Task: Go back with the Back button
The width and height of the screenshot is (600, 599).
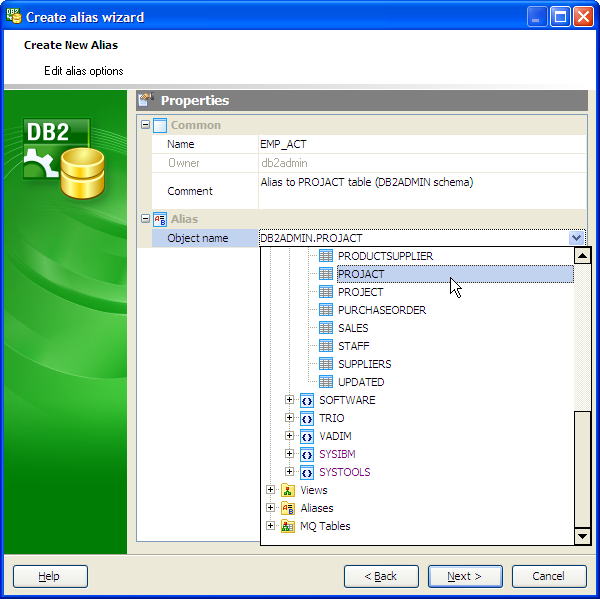Action: [381, 576]
